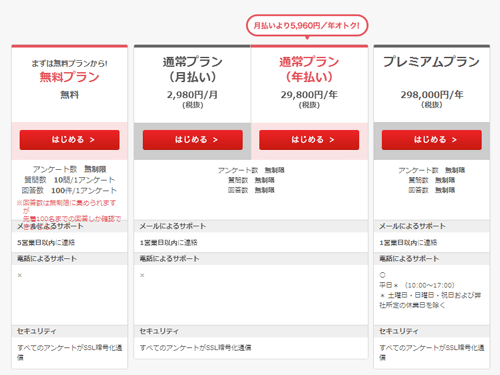Click the × phone support mark in 通常プラン
This screenshot has height=375, width=500.
[x=142, y=275]
